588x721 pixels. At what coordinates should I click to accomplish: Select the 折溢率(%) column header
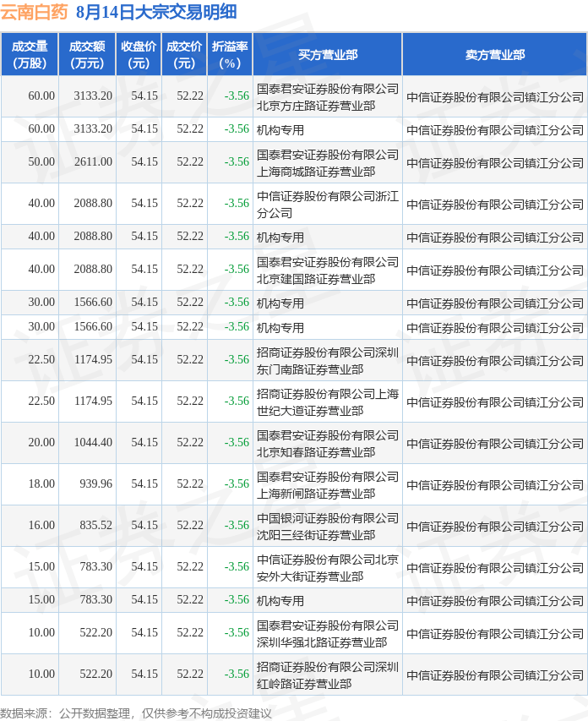point(230,54)
